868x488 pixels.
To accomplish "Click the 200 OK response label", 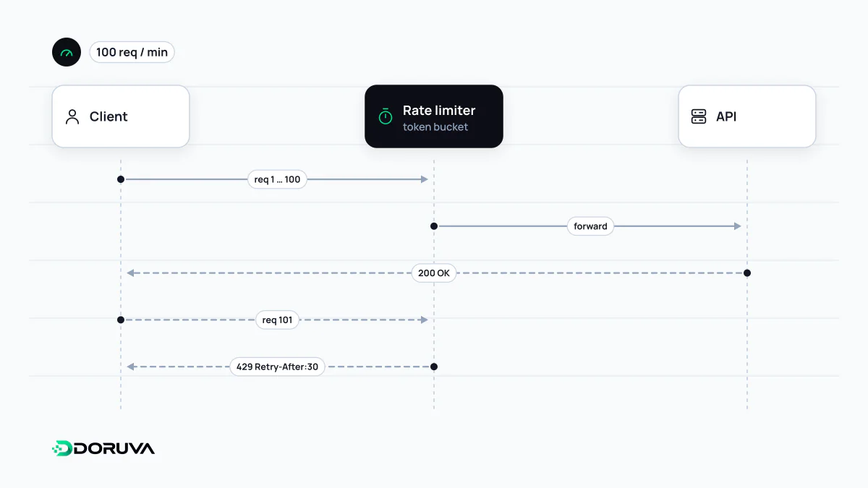I will (434, 273).
